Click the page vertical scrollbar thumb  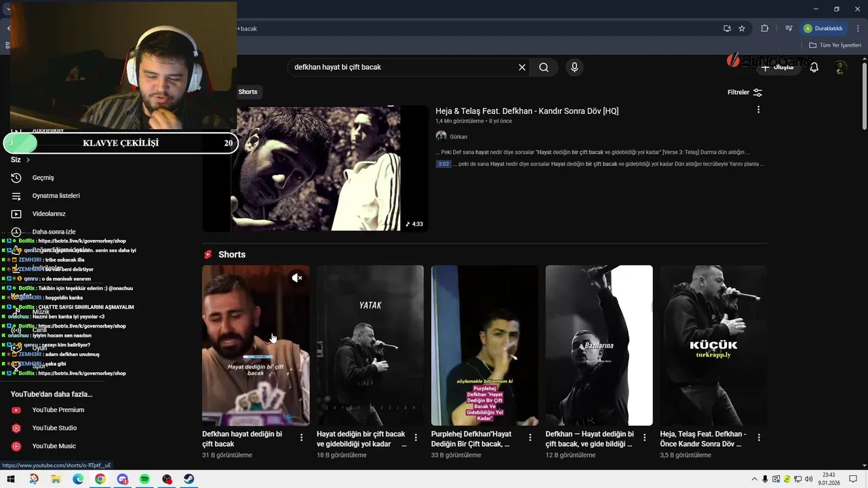click(865, 95)
